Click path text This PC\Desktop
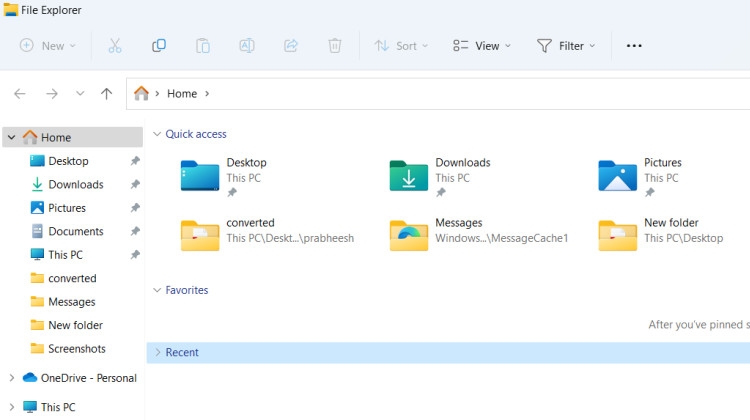The image size is (750, 420). (684, 238)
